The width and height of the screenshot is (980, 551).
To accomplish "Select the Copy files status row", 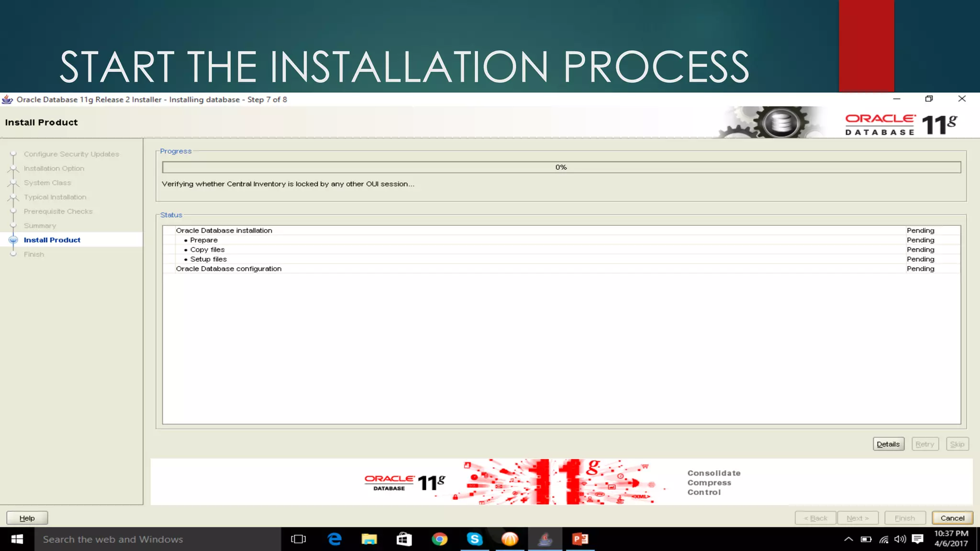I will [x=561, y=250].
